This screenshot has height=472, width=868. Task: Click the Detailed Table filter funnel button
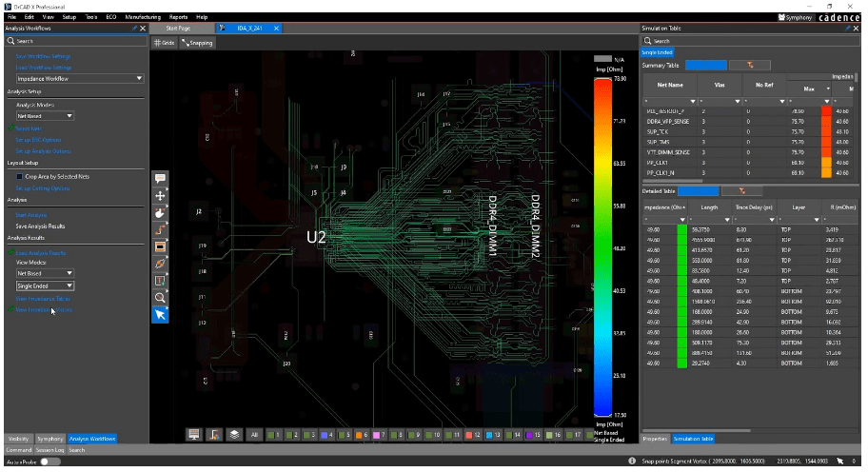click(x=741, y=191)
